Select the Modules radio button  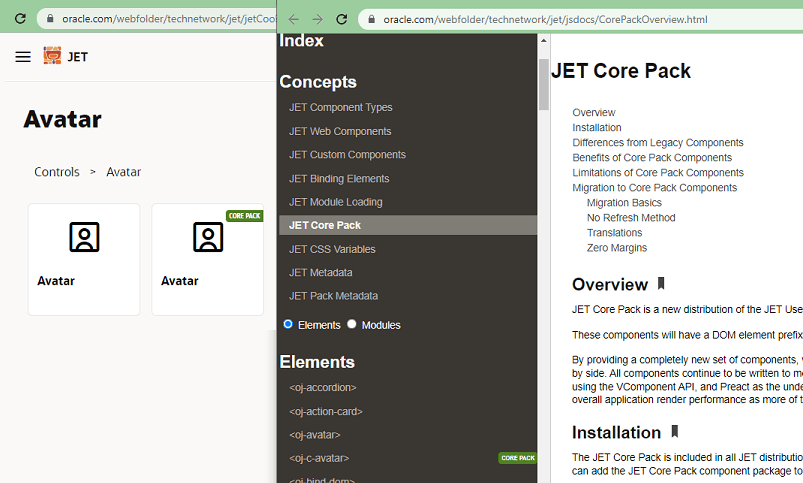351,324
